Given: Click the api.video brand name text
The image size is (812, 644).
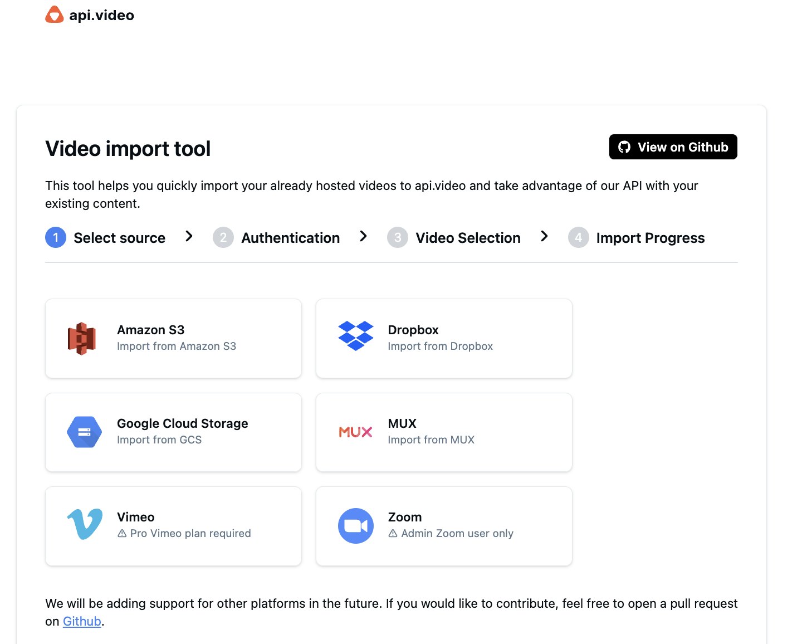Looking at the screenshot, I should 101,15.
